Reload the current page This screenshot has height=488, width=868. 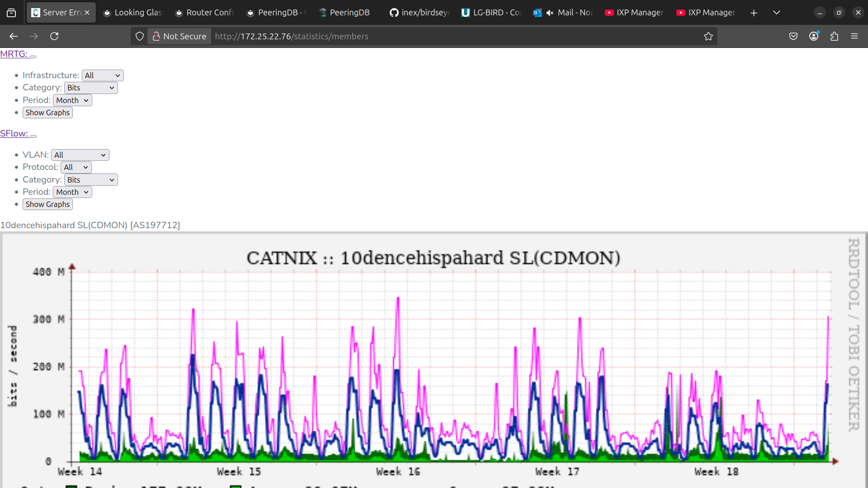[x=54, y=36]
